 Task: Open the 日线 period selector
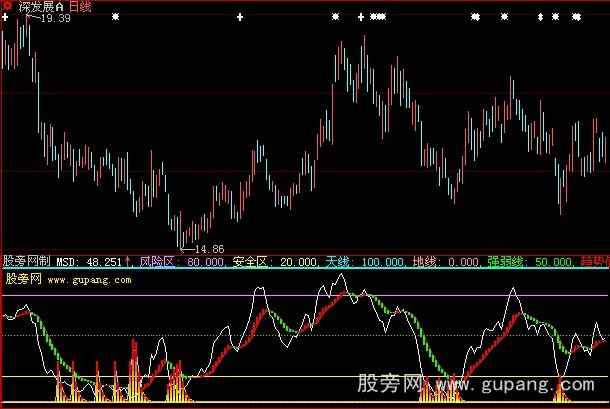tap(76, 6)
